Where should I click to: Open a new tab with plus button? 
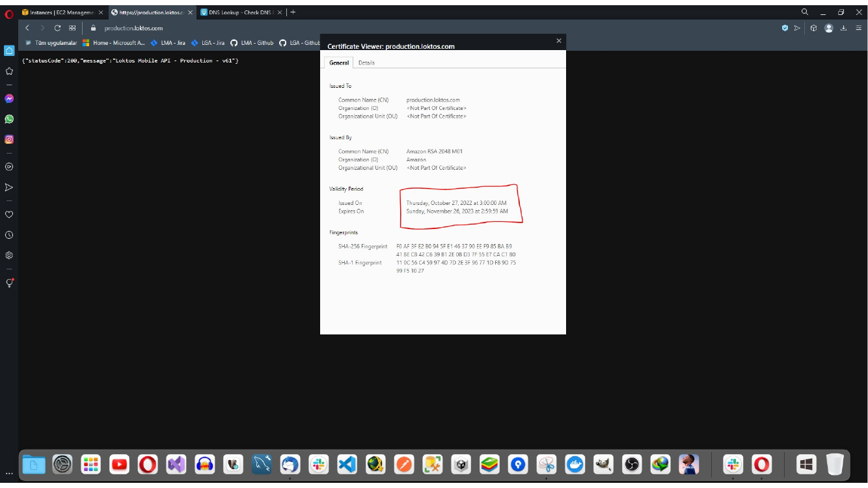(293, 12)
